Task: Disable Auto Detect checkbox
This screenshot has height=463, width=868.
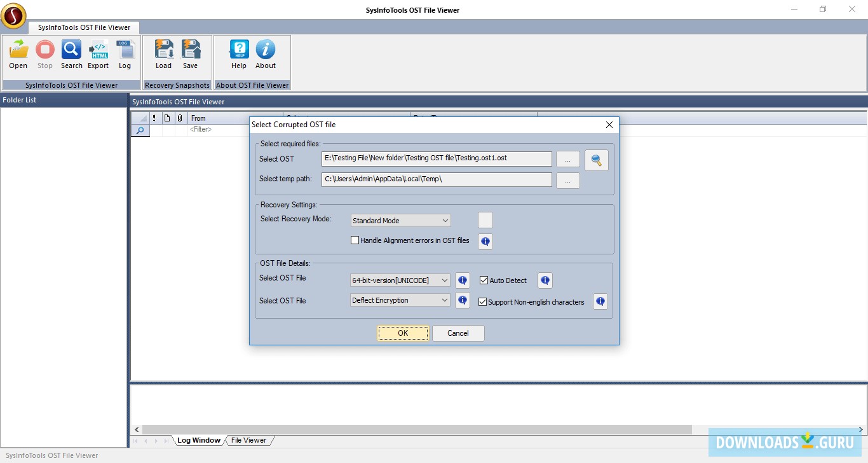Action: pos(484,280)
